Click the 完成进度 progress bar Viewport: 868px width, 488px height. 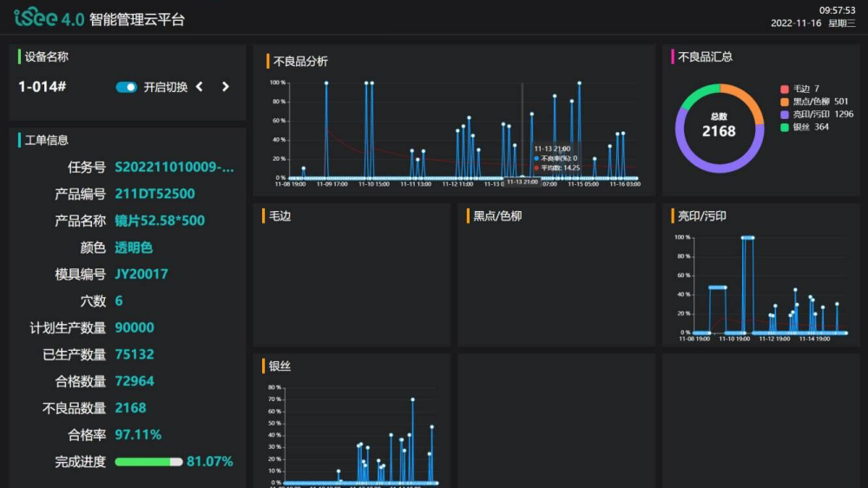tap(148, 462)
